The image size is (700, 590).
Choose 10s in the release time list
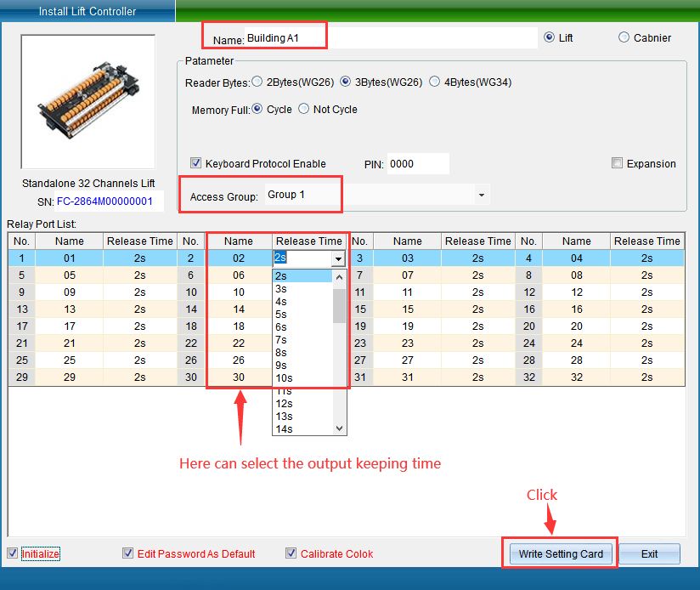coord(284,378)
